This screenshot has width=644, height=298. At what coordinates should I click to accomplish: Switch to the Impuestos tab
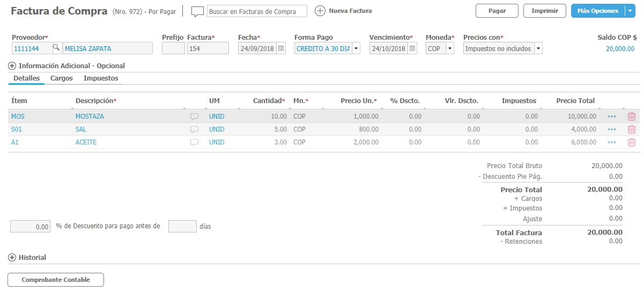click(101, 78)
